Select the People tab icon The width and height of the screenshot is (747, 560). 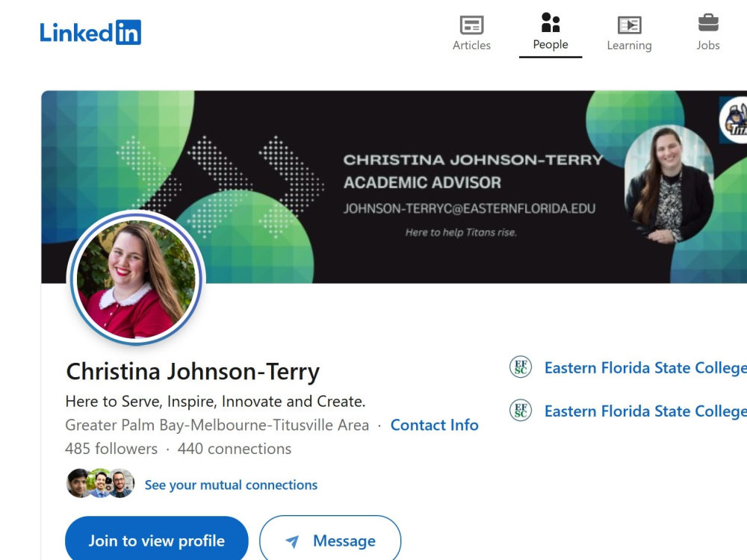coord(551,22)
